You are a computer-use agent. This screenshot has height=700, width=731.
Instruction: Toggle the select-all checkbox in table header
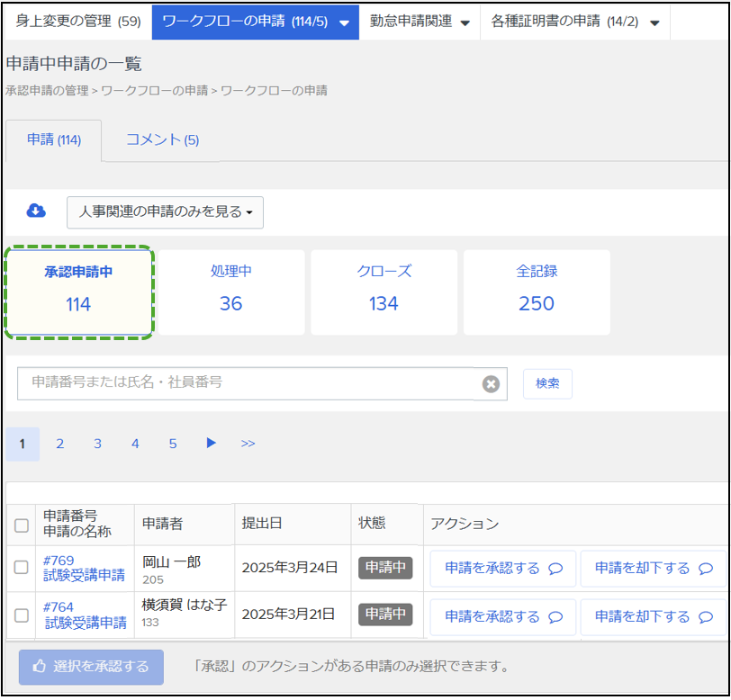click(22, 525)
